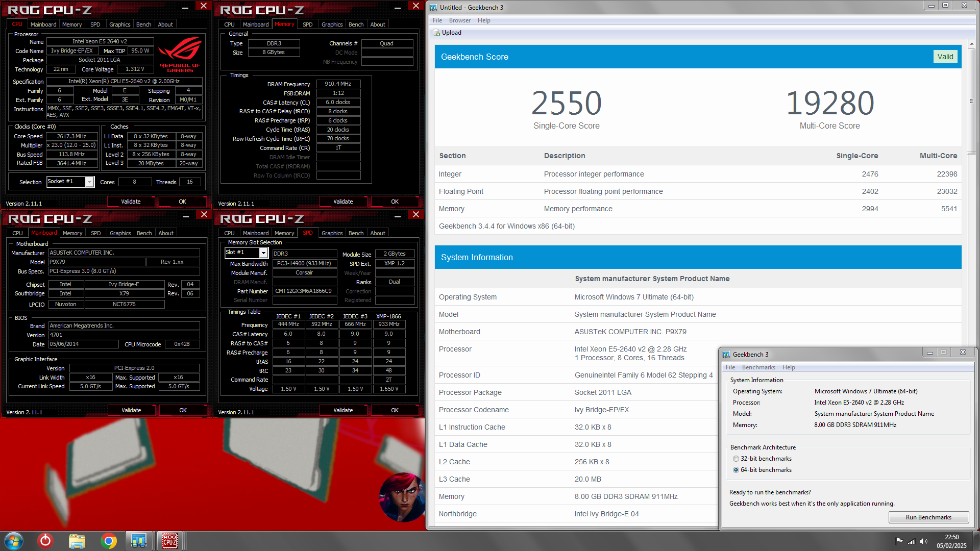Click the Motherboard model P9X79 field
Screen dimensions: 980x551
pos(96,262)
